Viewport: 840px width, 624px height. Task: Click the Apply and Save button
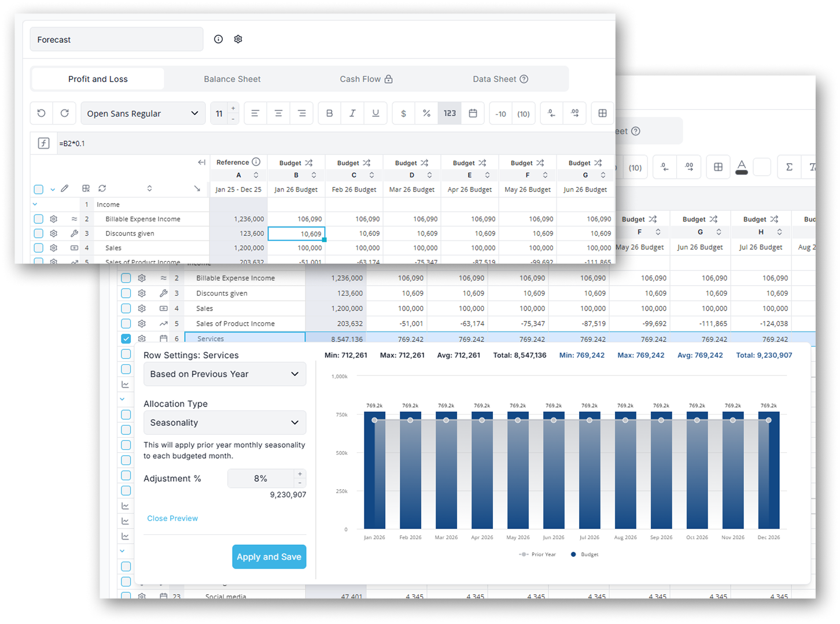coord(269,557)
